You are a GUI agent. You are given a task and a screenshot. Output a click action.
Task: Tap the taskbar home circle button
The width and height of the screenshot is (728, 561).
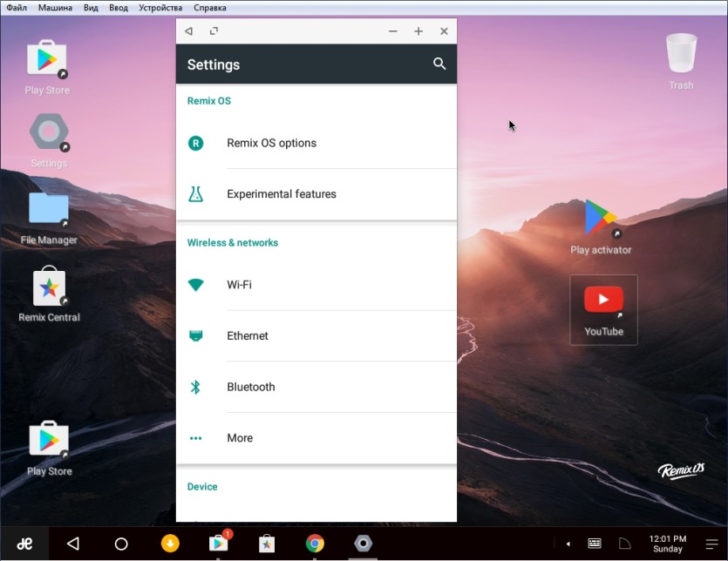[x=121, y=544]
